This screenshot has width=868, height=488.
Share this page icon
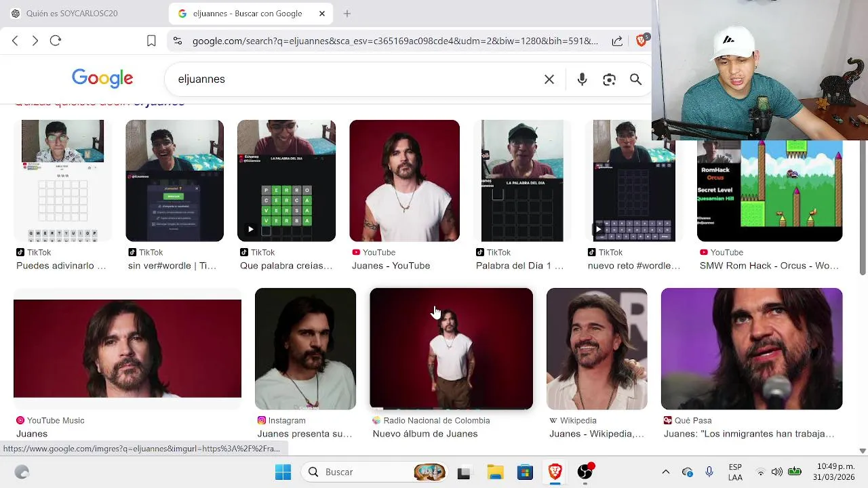click(x=617, y=41)
